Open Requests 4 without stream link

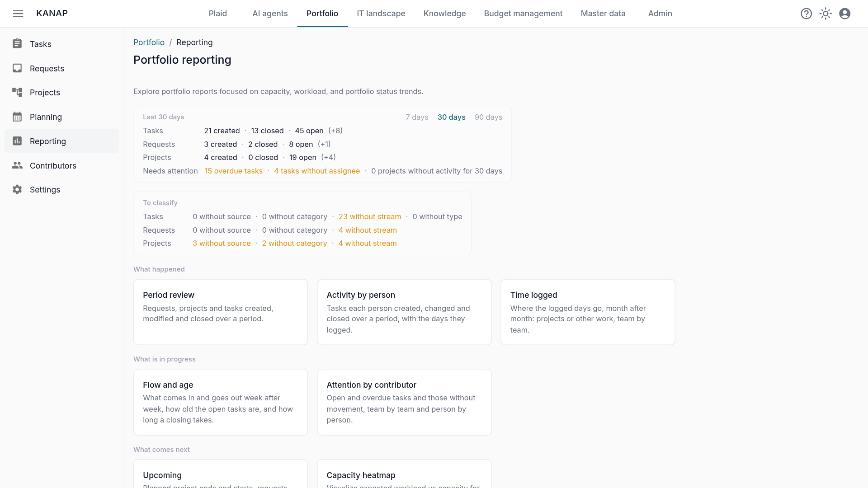point(368,230)
